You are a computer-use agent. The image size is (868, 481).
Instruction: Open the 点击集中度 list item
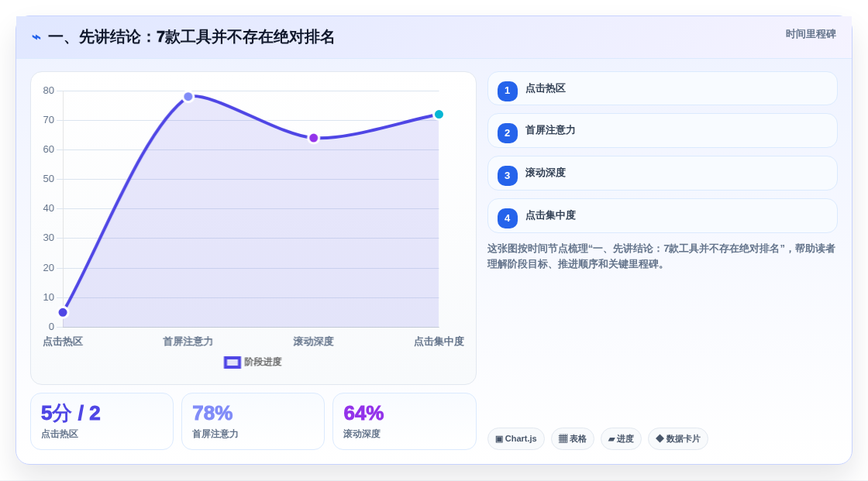[662, 216]
